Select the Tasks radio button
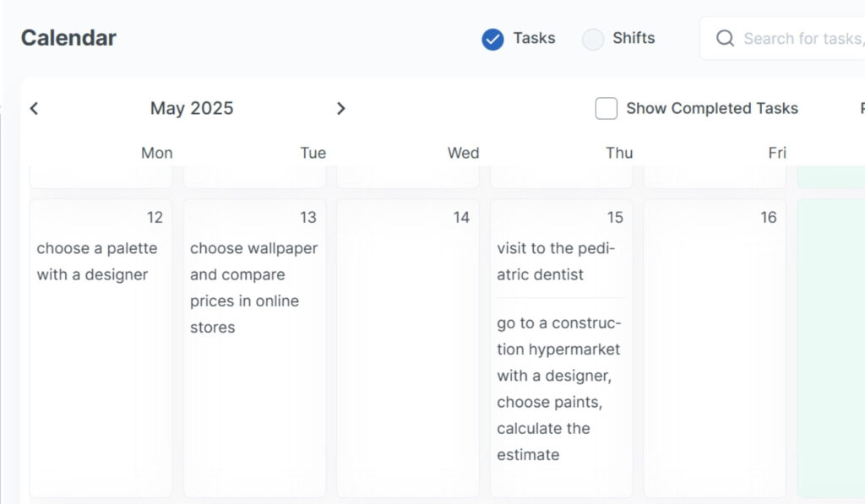This screenshot has height=504, width=865. [492, 39]
